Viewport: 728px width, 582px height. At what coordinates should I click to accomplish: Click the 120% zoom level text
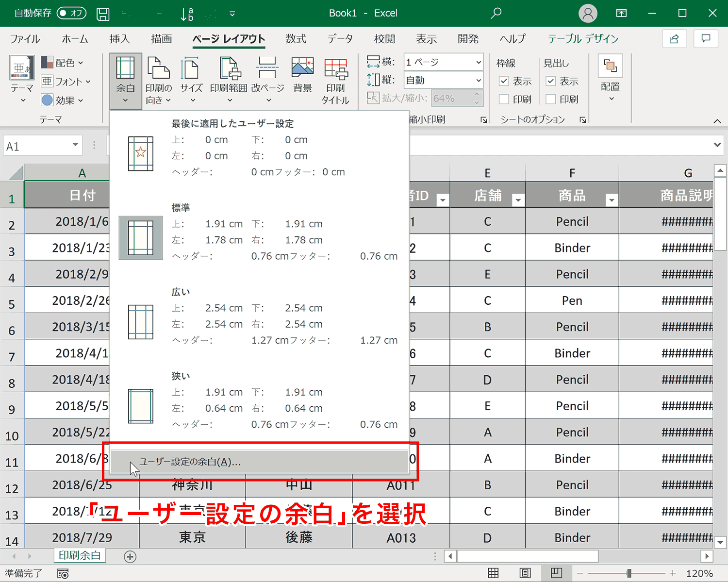[699, 573]
